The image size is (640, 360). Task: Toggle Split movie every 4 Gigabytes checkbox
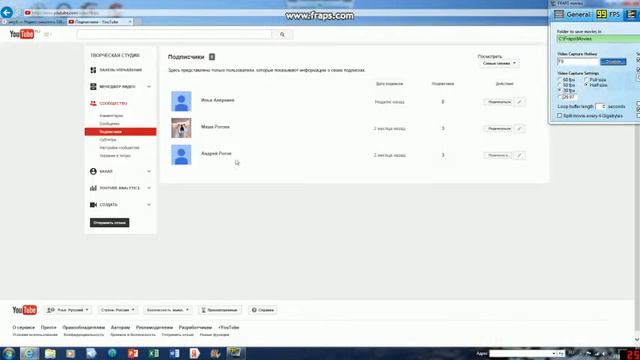point(560,116)
